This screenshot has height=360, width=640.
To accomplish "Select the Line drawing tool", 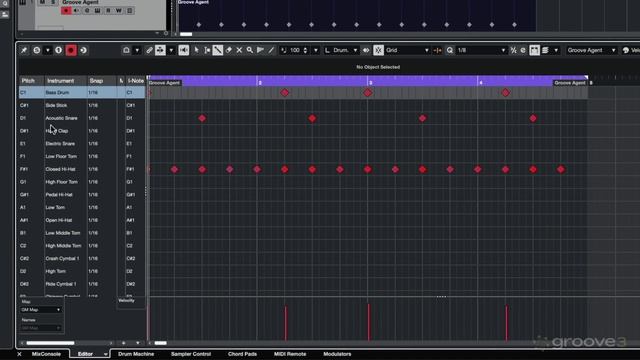I will click(x=271, y=50).
